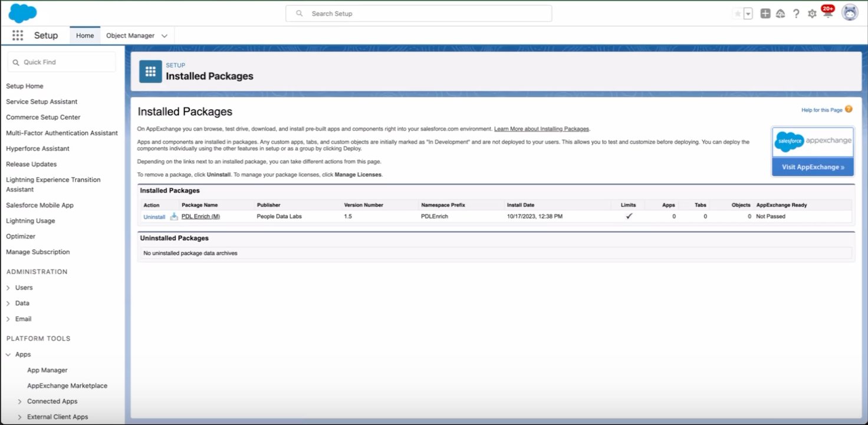Open the setup gear icon
The width and height of the screenshot is (868, 425).
(x=812, y=14)
